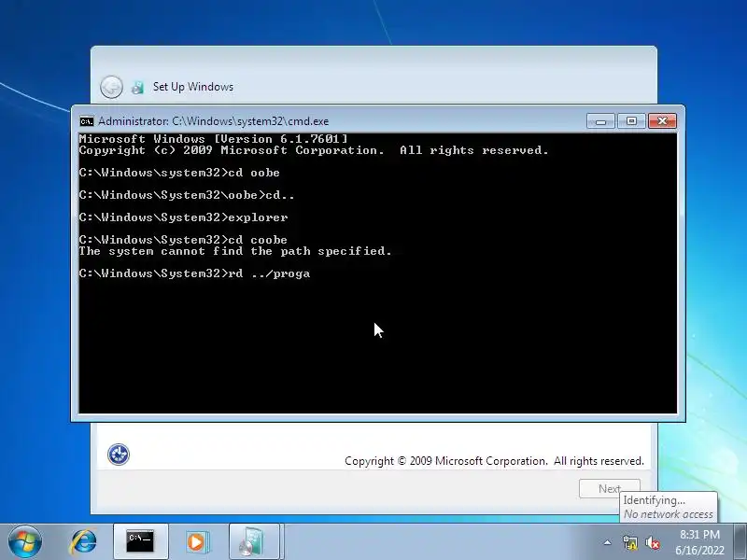Image resolution: width=747 pixels, height=560 pixels.
Task: Click the 'explorer' command line
Action: coord(183,217)
